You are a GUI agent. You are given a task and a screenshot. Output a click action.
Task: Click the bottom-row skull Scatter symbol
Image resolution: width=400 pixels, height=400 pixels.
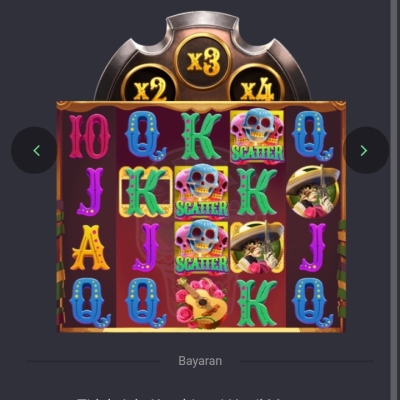[x=201, y=247]
